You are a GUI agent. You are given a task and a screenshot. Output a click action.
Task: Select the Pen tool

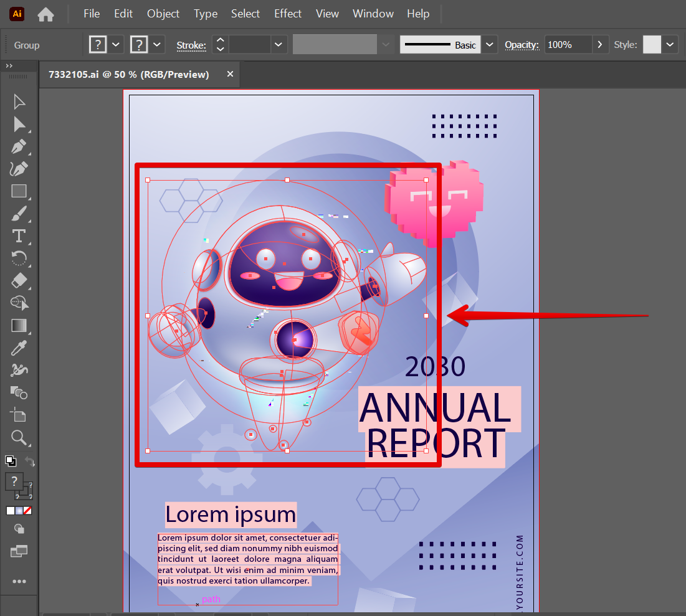point(19,147)
